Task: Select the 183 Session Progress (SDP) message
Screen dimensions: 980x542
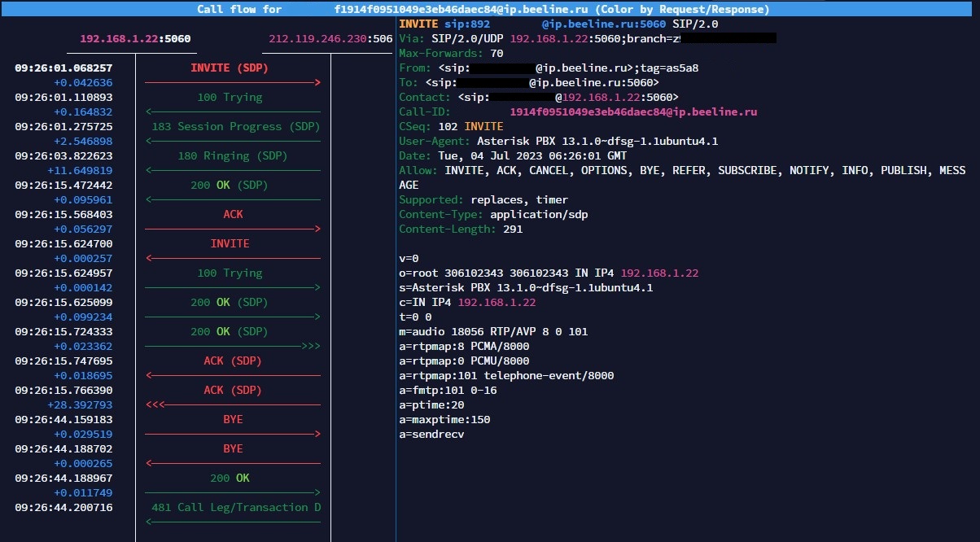Action: [235, 127]
